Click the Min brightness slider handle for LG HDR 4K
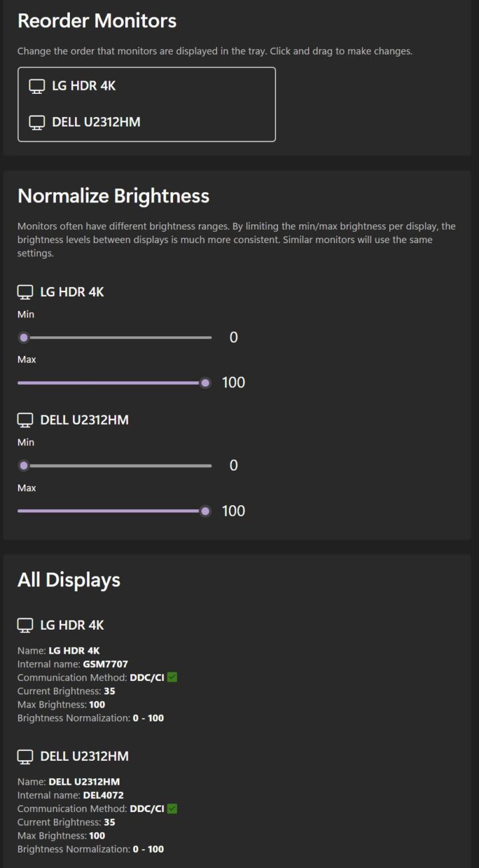The height and width of the screenshot is (868, 479). click(x=24, y=337)
